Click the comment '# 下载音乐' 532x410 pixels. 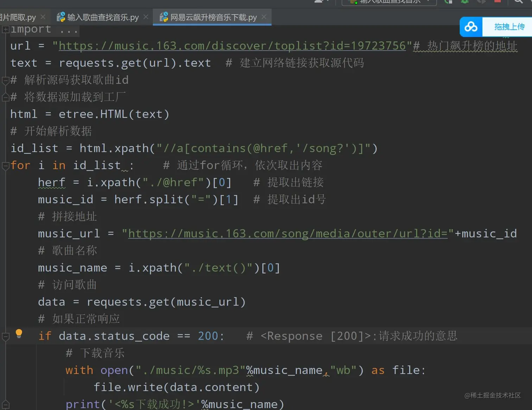[x=95, y=353]
